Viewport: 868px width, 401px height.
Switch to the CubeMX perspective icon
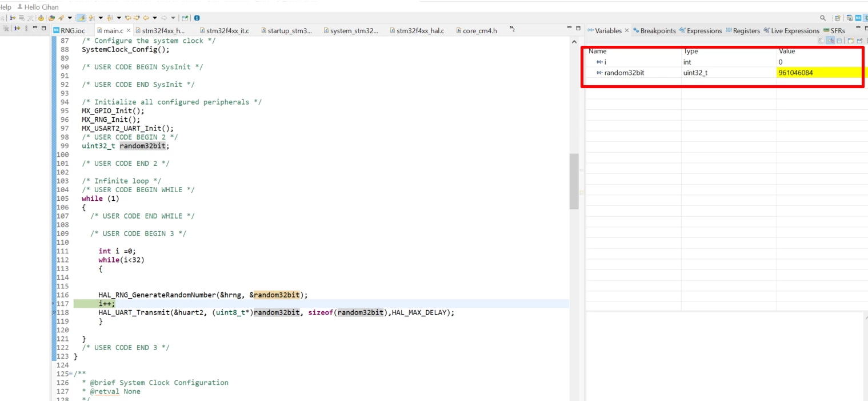[x=858, y=18]
